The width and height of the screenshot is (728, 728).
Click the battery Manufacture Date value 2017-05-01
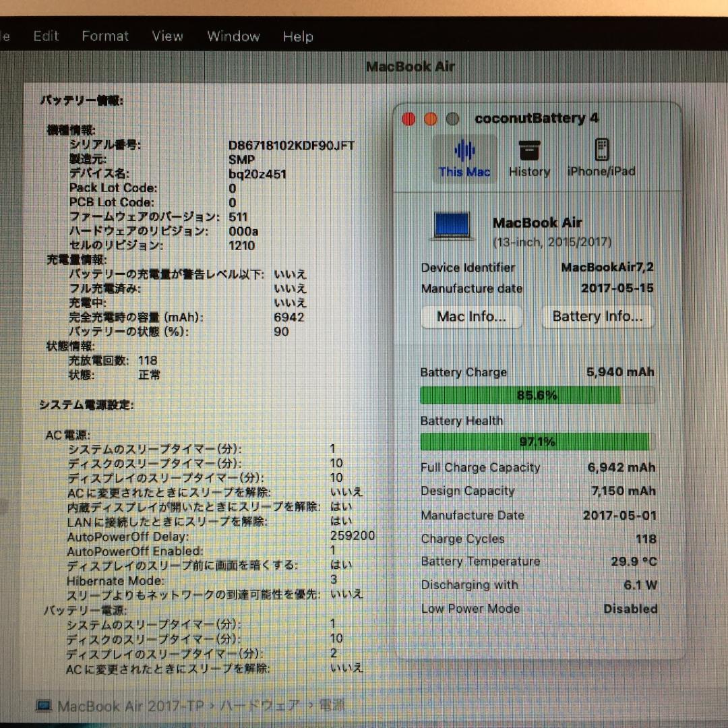tap(619, 516)
